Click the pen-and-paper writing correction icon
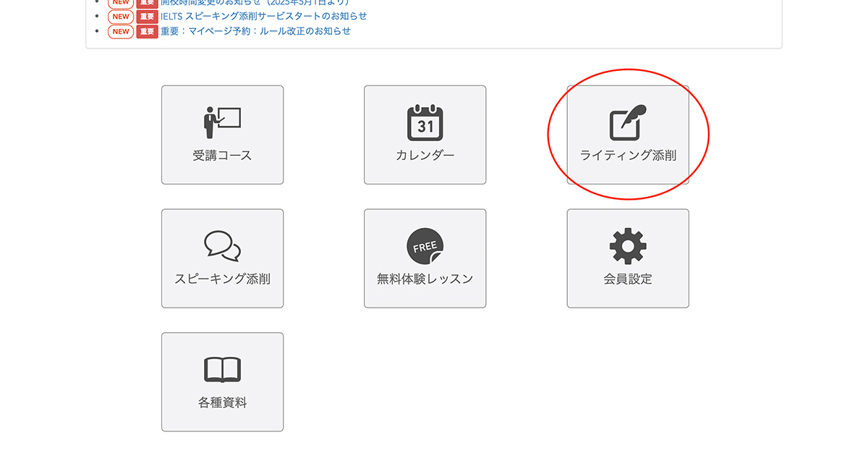The height and width of the screenshot is (456, 868). pos(627,123)
